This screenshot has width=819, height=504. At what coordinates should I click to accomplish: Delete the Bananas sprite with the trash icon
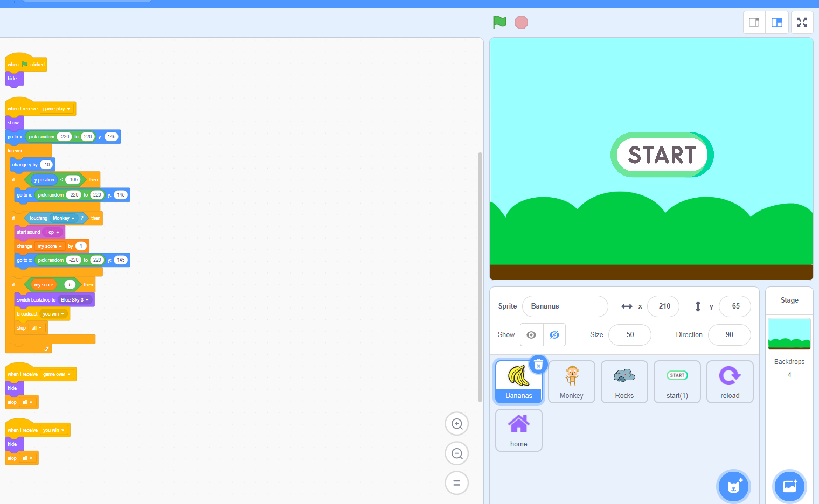pyautogui.click(x=538, y=365)
